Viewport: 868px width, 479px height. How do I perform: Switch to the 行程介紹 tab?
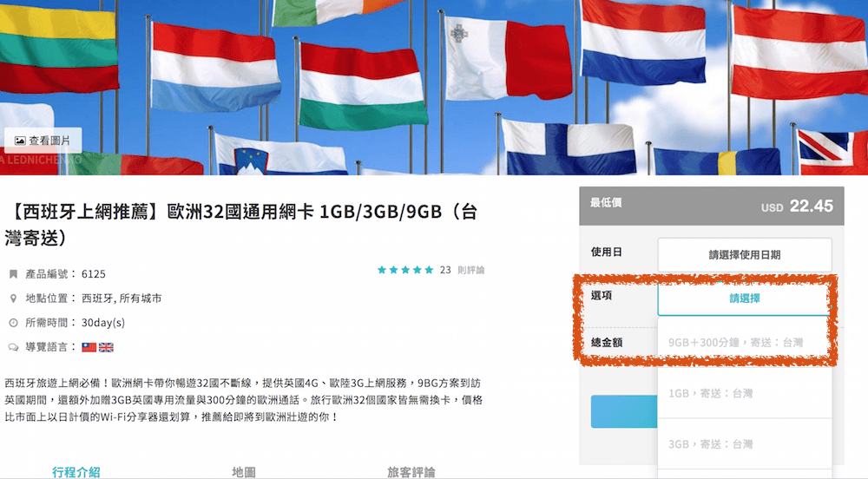coord(76,472)
